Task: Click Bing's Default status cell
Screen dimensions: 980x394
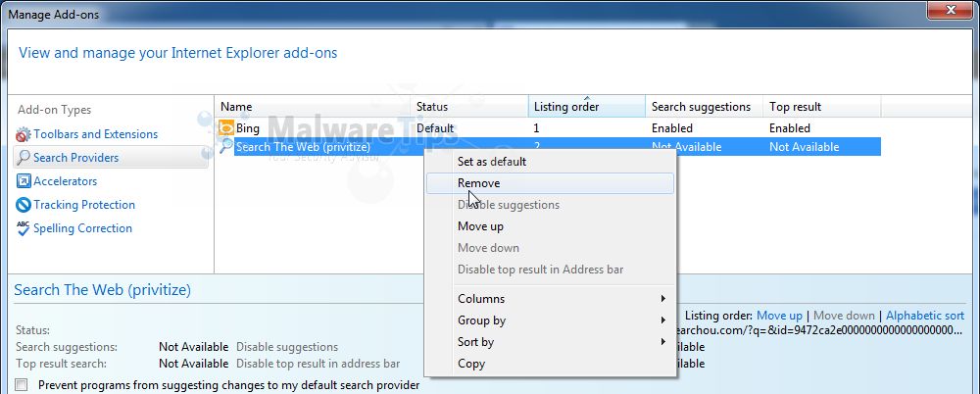Action: point(435,128)
